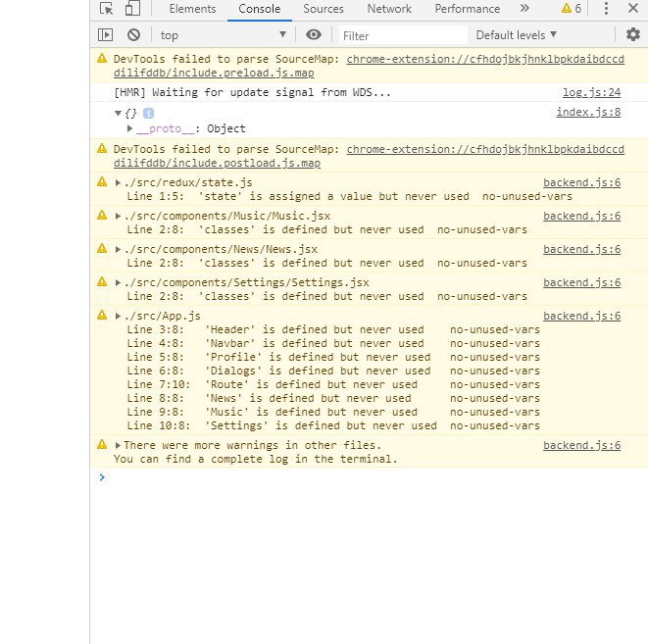Open the log.js:24 source link
The width and height of the screenshot is (648, 644).
coord(591,92)
